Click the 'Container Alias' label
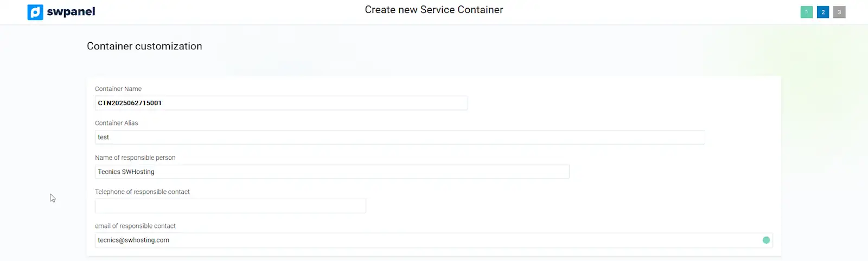 point(117,123)
